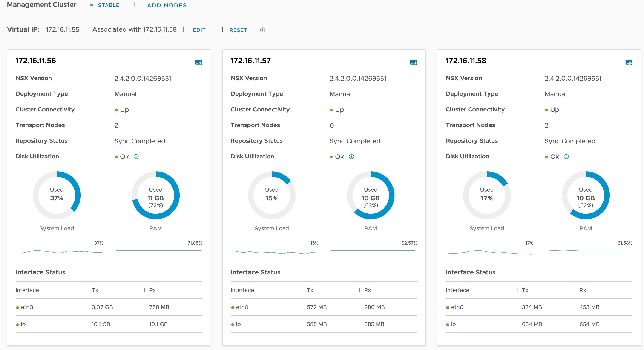The width and height of the screenshot is (644, 350).
Task: Open certificate icon on 172.16.11.58 card
Action: 629,62
